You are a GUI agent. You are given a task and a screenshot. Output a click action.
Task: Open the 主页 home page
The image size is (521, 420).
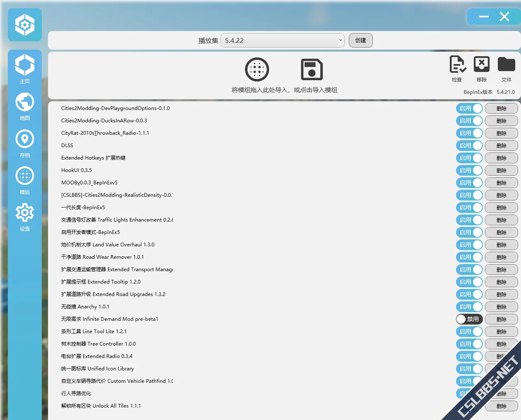pos(25,69)
